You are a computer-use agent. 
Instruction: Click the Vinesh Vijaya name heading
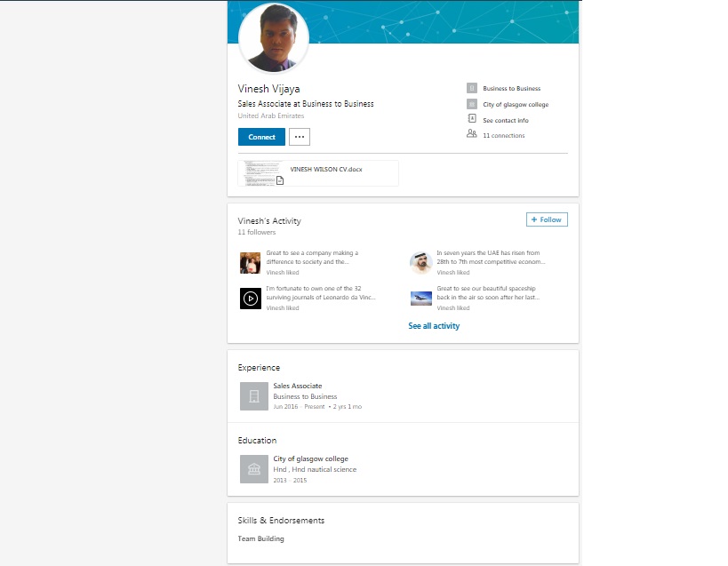click(x=268, y=89)
